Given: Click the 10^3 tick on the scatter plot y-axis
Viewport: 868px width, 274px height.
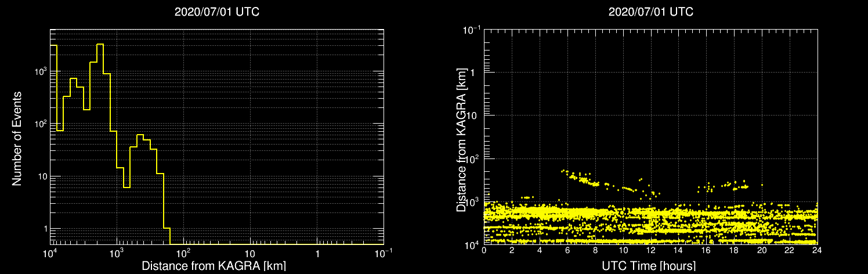Looking at the screenshot, I should [x=472, y=201].
